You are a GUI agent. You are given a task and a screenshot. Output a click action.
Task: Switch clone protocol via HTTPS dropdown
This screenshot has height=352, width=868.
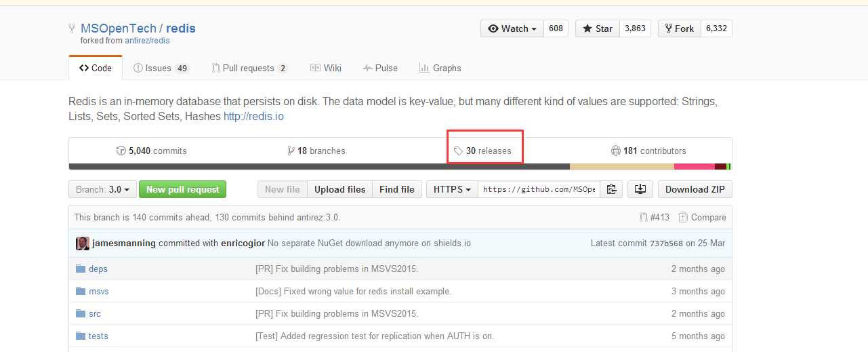(452, 189)
